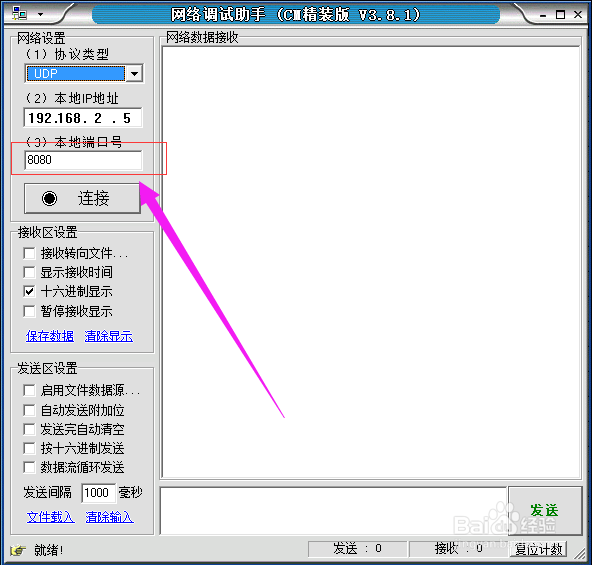This screenshot has width=592, height=565.
Task: Enable 自动发送附加位 checkbox
Action: click(x=29, y=410)
